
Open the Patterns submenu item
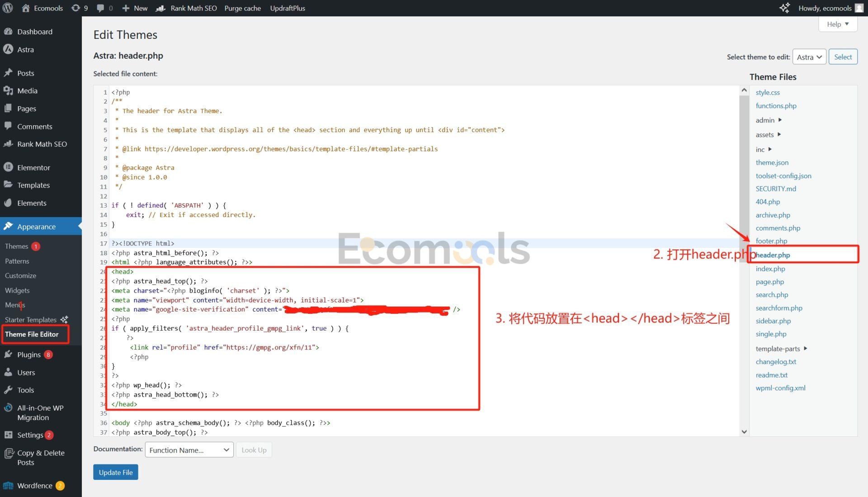[x=17, y=261]
